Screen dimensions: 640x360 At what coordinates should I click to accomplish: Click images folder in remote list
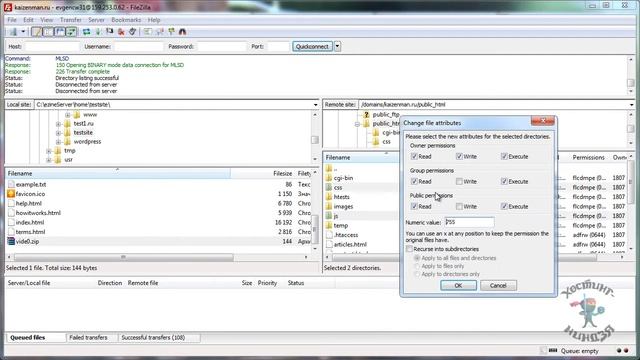343,207
